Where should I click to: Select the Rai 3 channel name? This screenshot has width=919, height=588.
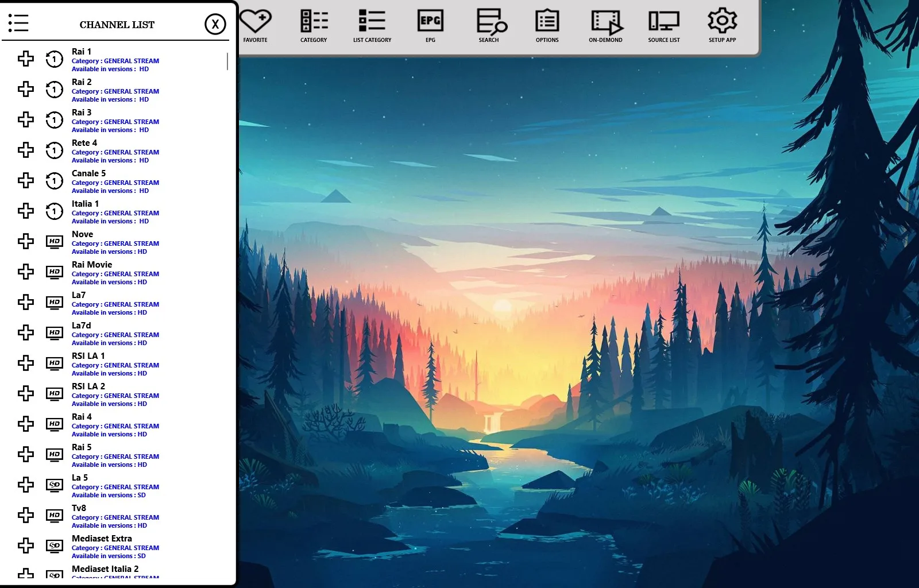pyautogui.click(x=82, y=113)
